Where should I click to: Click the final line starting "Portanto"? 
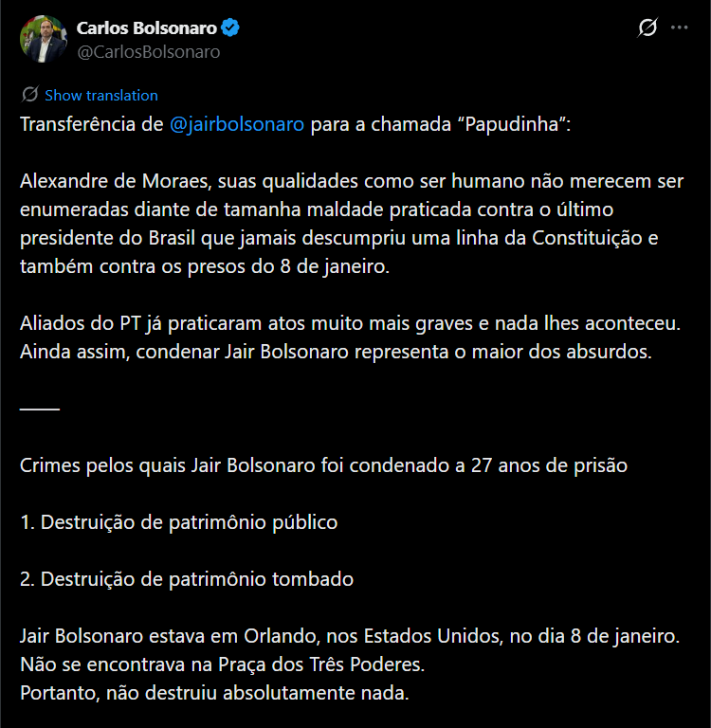click(214, 692)
